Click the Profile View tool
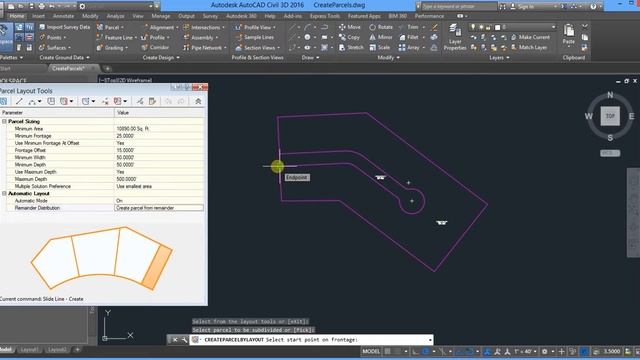The height and width of the screenshot is (360, 640). pos(255,27)
